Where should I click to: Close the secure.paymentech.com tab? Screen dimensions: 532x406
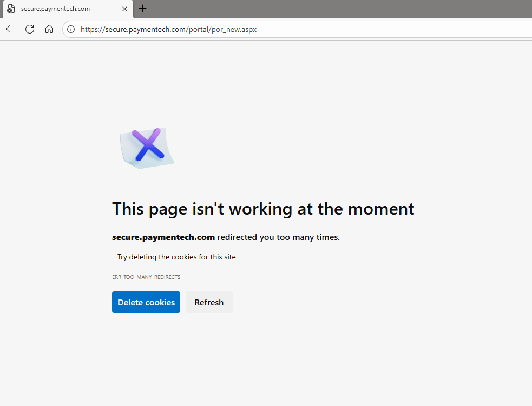[x=125, y=9]
